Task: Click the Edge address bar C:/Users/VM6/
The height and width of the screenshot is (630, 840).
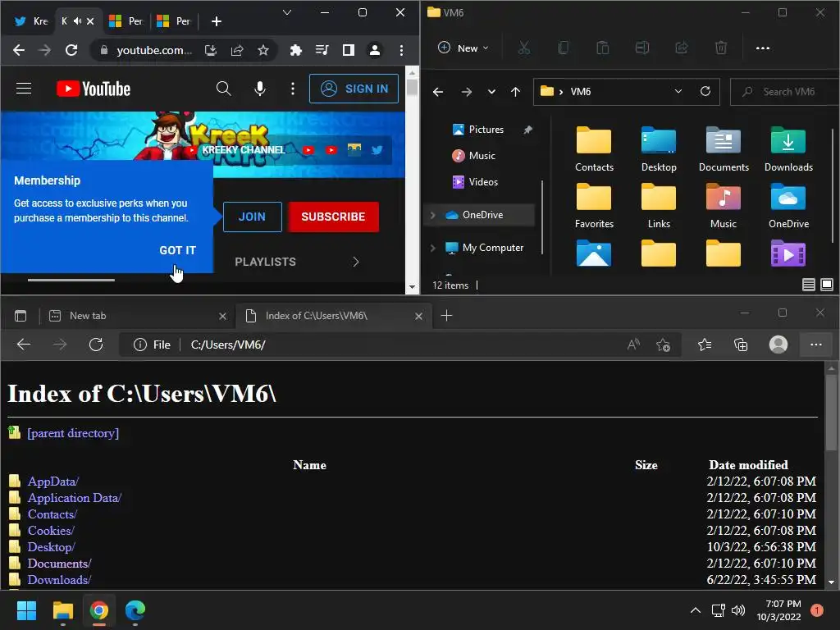Action: click(228, 345)
